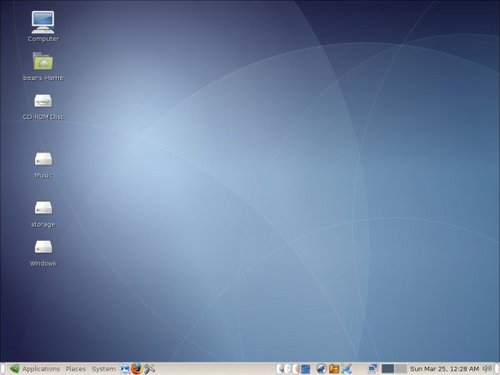This screenshot has height=375, width=500.
Task: Click the orange folder tray icon
Action: click(334, 369)
